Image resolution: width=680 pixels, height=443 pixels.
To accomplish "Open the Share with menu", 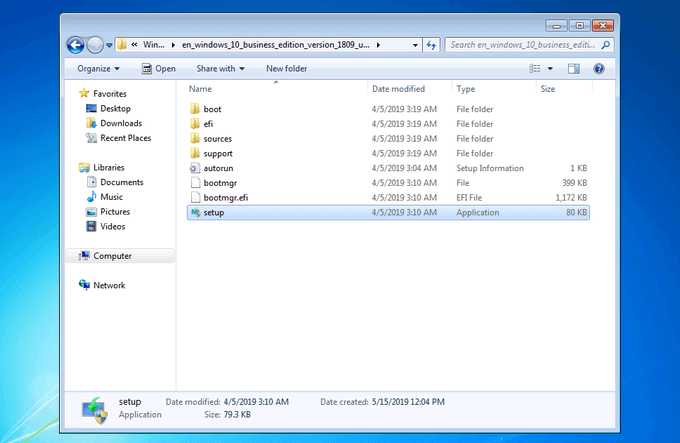I will click(x=220, y=68).
